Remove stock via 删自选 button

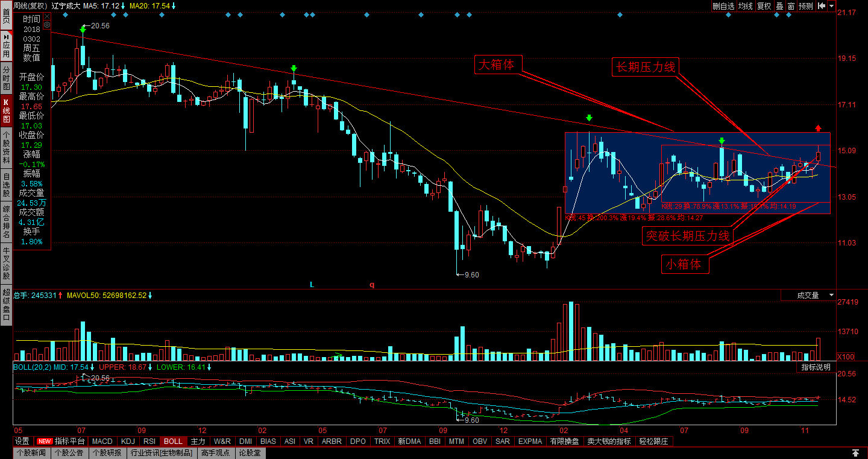[723, 6]
